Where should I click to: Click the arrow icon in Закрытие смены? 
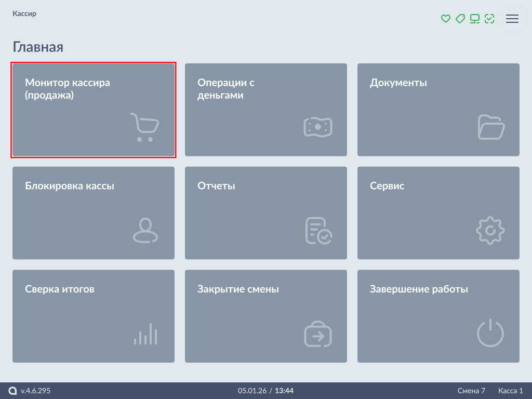[x=318, y=334]
